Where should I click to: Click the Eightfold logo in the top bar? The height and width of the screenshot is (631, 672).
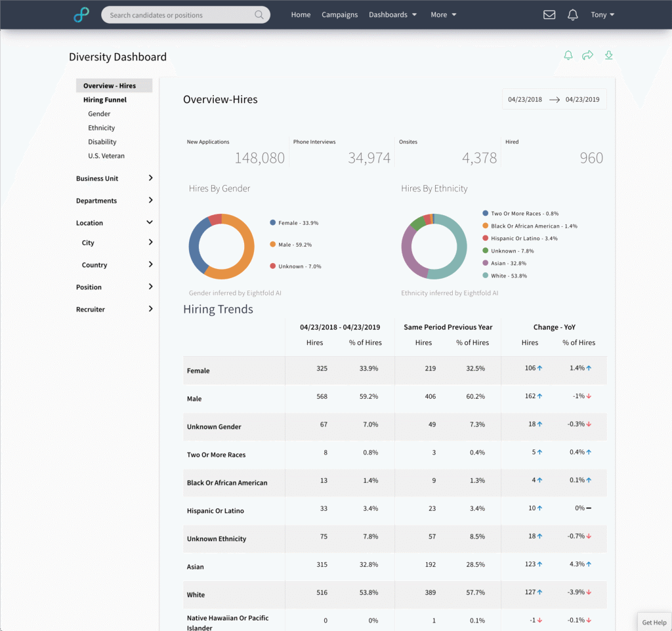coord(81,14)
